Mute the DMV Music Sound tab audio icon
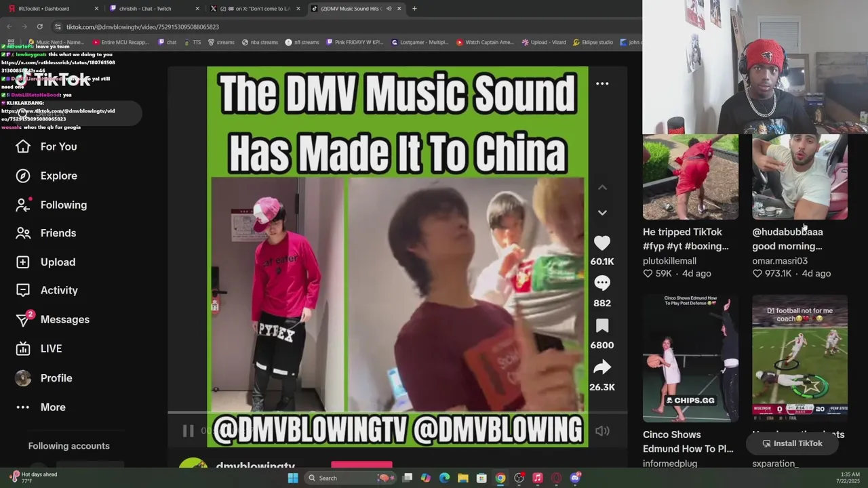The image size is (868, 488). (x=389, y=9)
